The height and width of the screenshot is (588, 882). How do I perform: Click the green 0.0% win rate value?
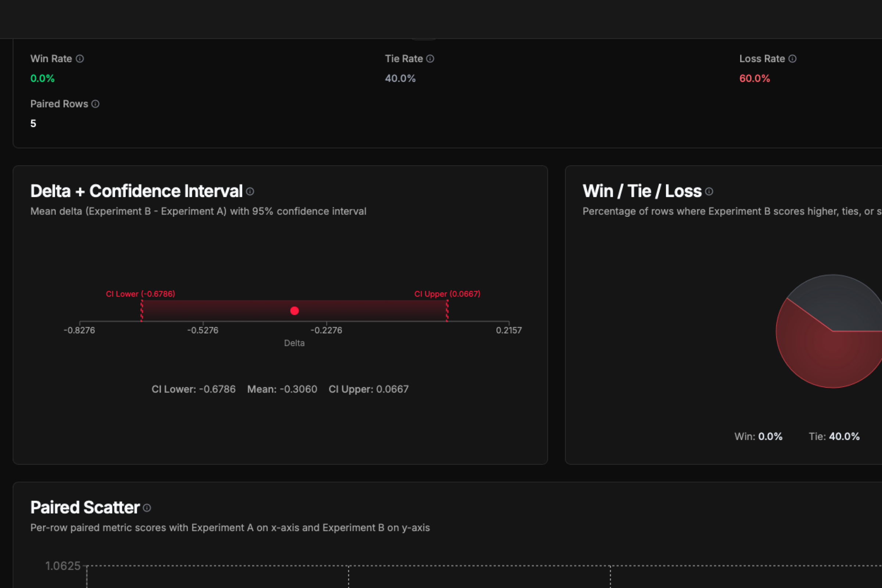click(x=42, y=78)
